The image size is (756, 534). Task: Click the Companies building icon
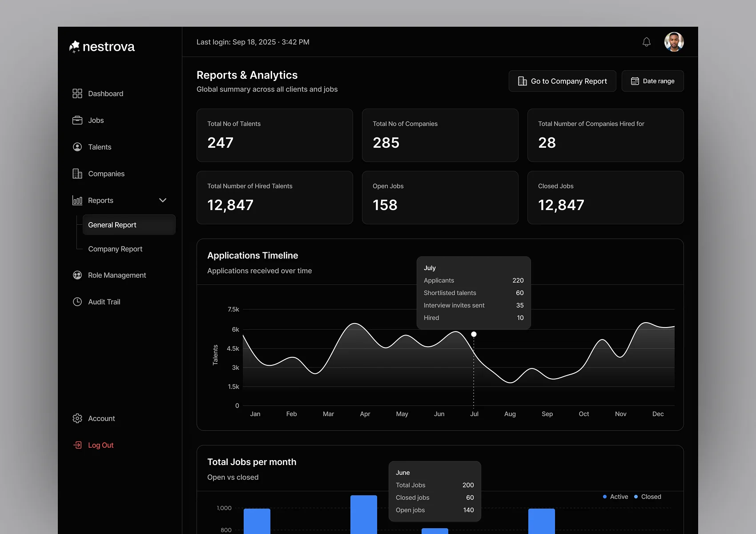77,174
